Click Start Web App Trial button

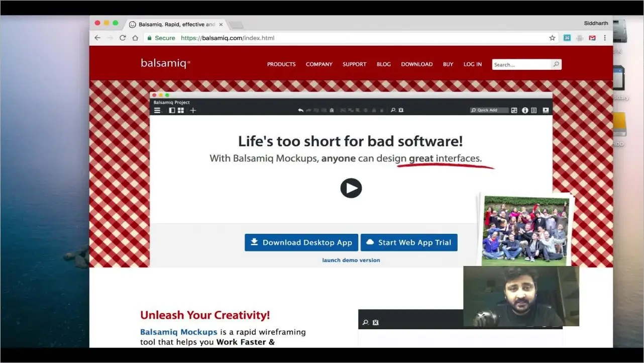pyautogui.click(x=409, y=242)
